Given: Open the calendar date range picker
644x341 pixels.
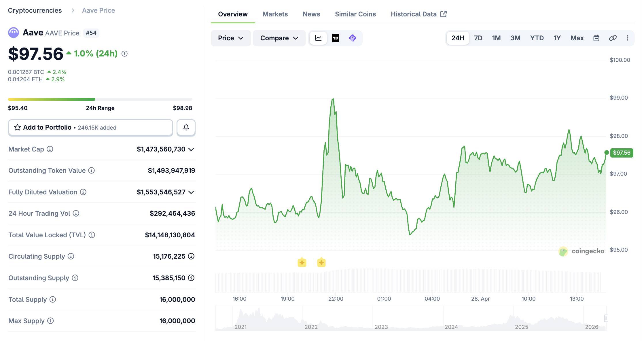Looking at the screenshot, I should pyautogui.click(x=596, y=38).
